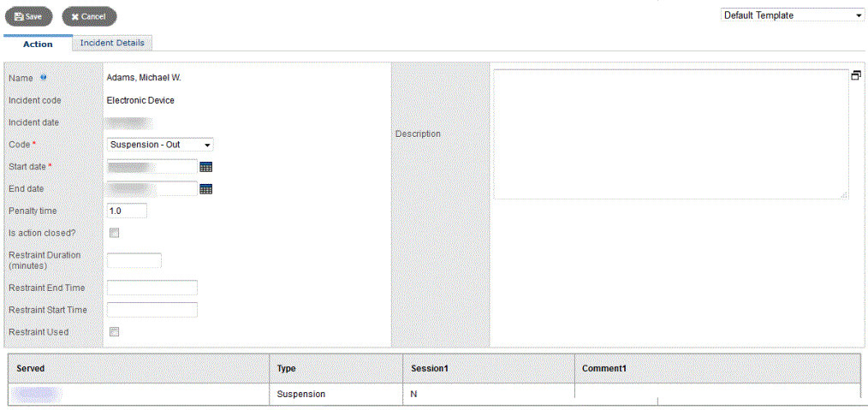Open the End date calendar picker
Screen dimensions: 868x410
point(205,189)
